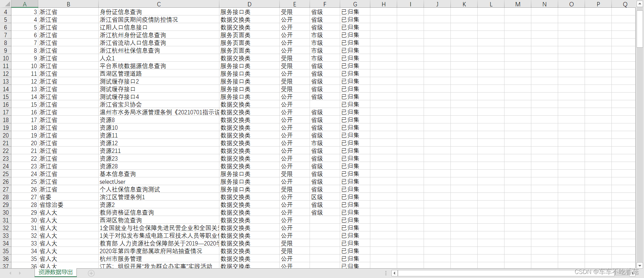Select column C header

[x=159, y=4]
